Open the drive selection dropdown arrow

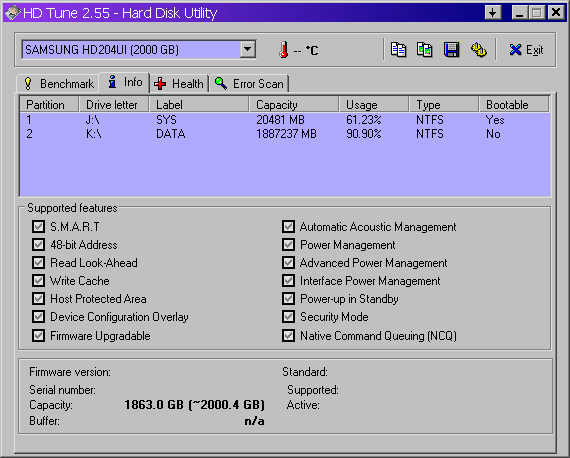[x=248, y=49]
